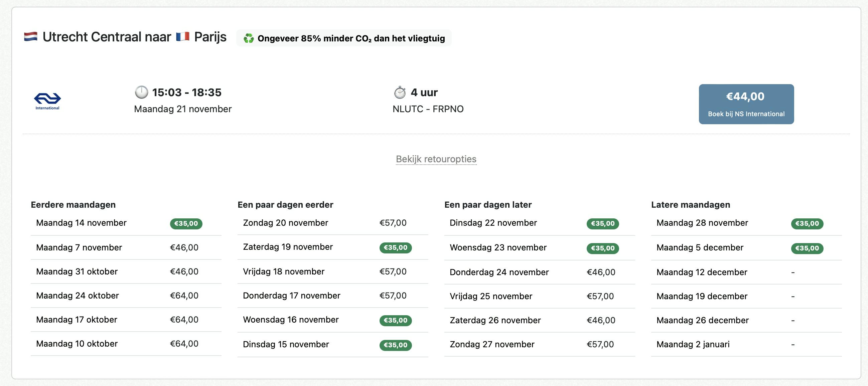Select the Woensdag 16 november fare option
Image resolution: width=868 pixels, height=386 pixels.
coord(396,320)
